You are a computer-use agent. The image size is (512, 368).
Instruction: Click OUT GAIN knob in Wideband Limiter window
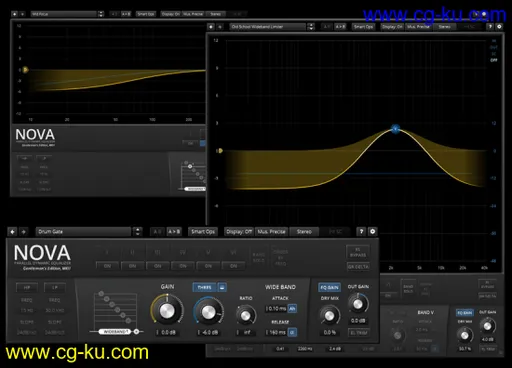coord(487,326)
